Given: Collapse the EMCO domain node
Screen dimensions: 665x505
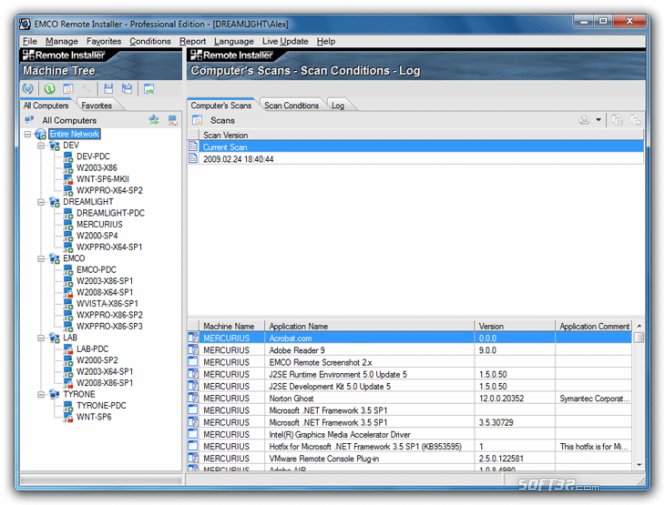Looking at the screenshot, I should (41, 259).
